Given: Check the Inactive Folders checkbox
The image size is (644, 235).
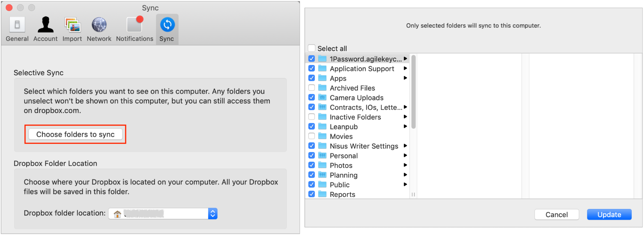Looking at the screenshot, I should 311,117.
